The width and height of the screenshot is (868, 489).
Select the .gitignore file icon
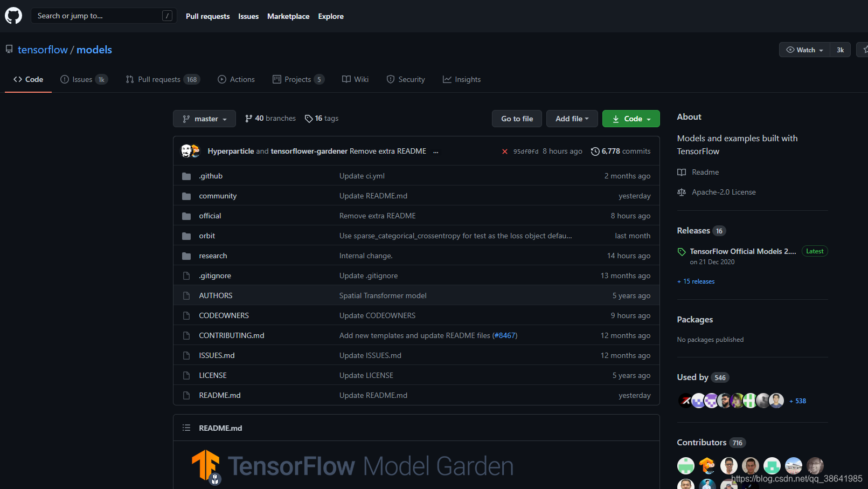click(x=186, y=276)
